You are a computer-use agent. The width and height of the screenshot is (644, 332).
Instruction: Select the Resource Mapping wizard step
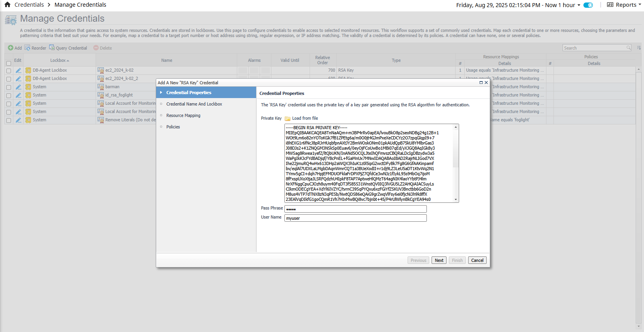pyautogui.click(x=183, y=115)
